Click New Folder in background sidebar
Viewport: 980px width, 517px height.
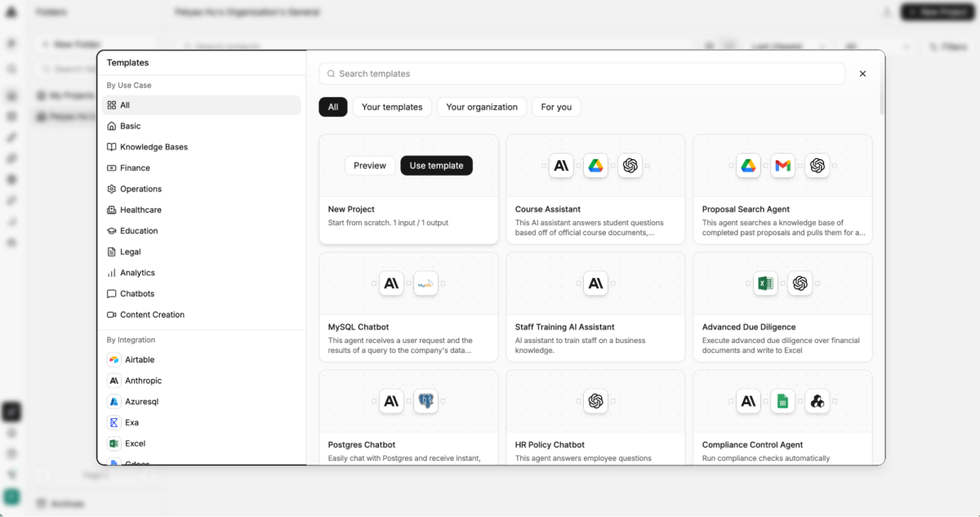click(x=96, y=44)
